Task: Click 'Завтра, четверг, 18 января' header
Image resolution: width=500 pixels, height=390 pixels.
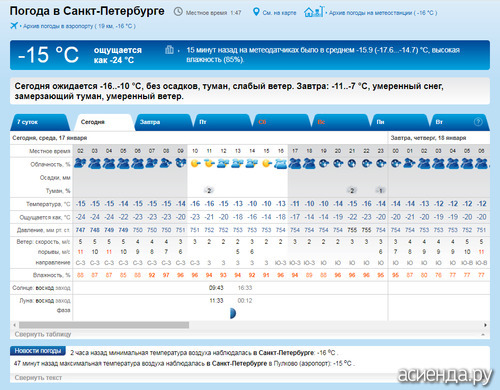Action: coord(428,138)
